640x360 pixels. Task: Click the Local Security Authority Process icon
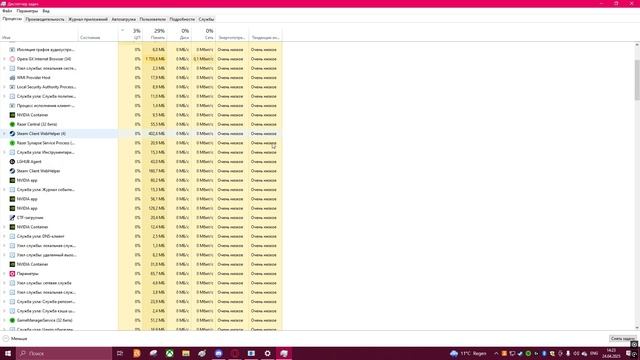tap(12, 87)
